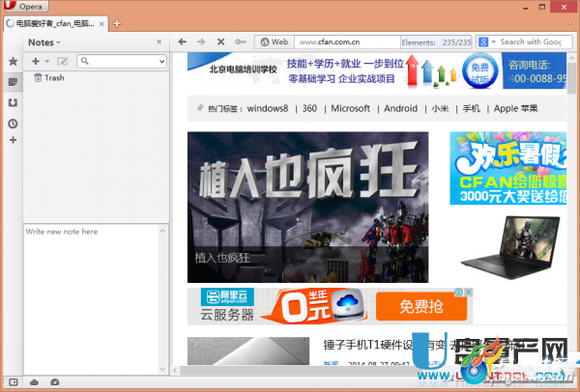Open a new tab with plus button

click(117, 23)
